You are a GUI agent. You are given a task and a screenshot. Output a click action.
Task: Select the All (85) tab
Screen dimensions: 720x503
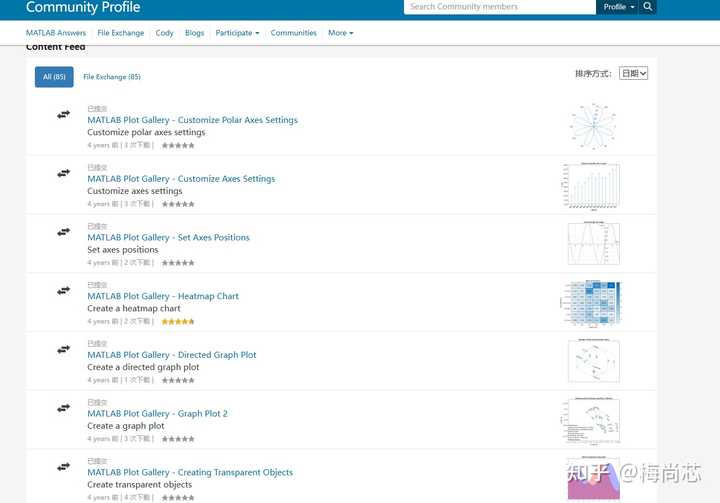54,77
